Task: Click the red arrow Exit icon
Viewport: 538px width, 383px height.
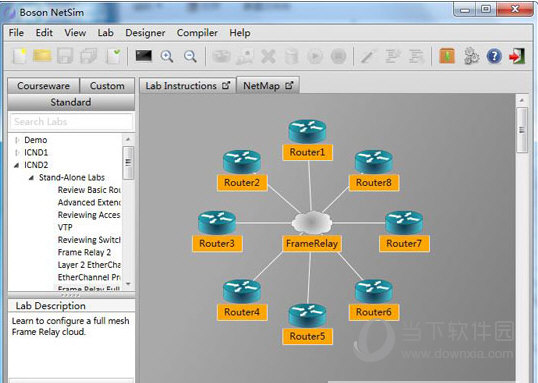Action: tap(517, 56)
